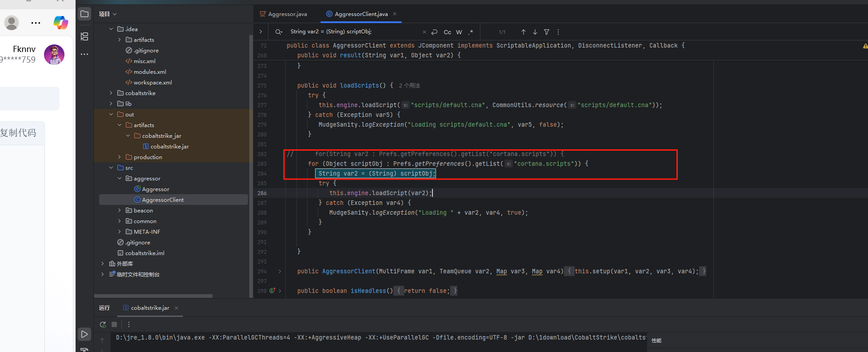
Task: Click the Fknnv user avatar picture
Action: coord(54,54)
